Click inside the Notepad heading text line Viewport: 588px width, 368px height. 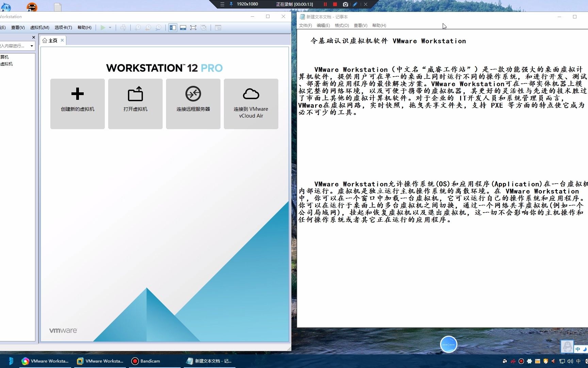click(388, 41)
